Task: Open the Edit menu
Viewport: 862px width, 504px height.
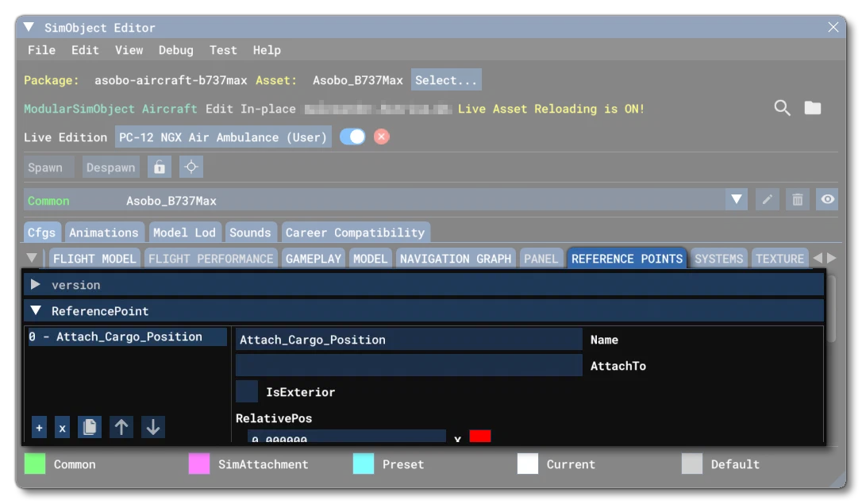Action: coord(85,50)
